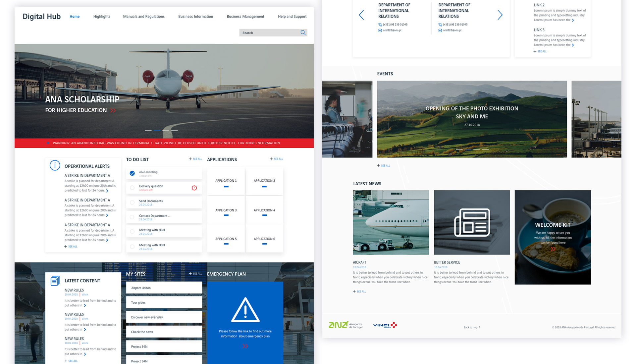Open the Airport Lisbon site

tap(164, 288)
